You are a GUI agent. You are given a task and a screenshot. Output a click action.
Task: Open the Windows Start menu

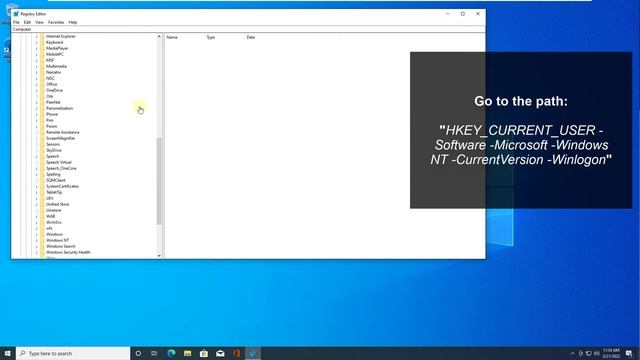tap(8, 353)
